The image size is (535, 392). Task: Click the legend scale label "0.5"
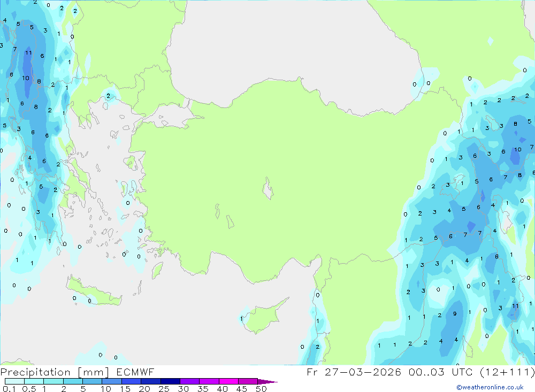(29, 389)
